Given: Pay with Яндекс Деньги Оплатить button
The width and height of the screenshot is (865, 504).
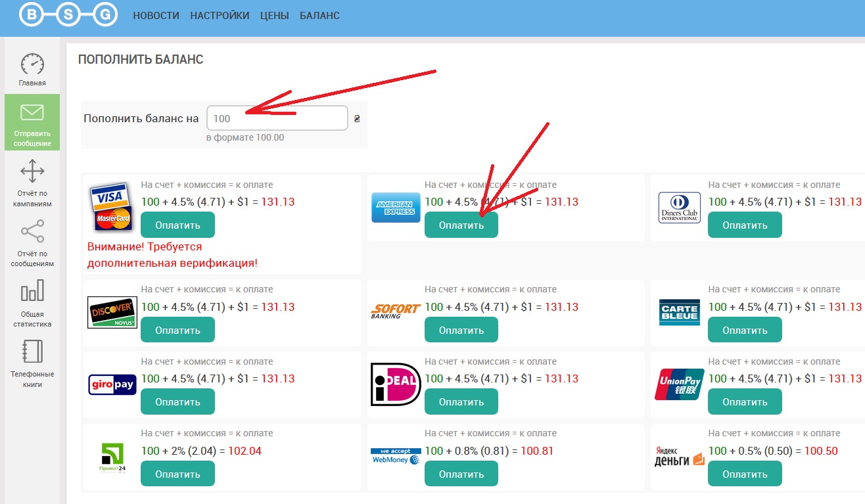Looking at the screenshot, I should [745, 474].
